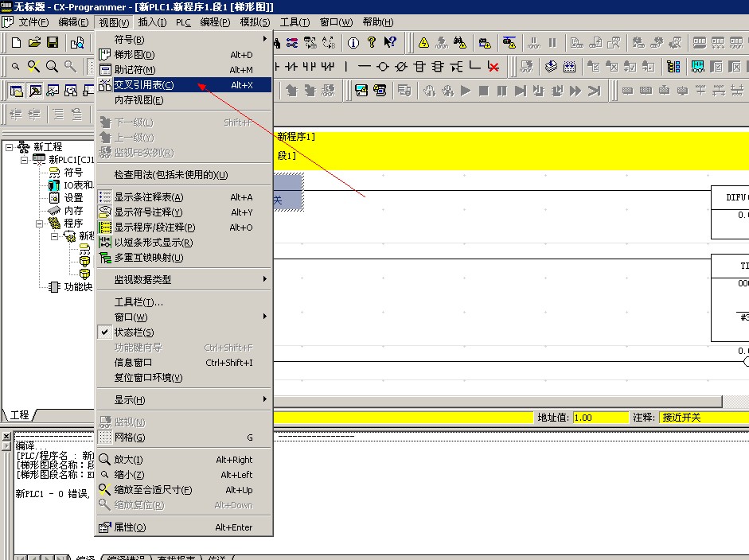Collapse the 新工程 tree root node

10,147
